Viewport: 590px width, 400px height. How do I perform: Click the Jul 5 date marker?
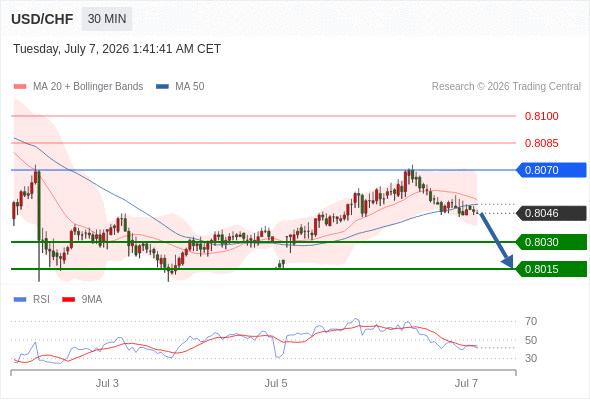pos(276,383)
